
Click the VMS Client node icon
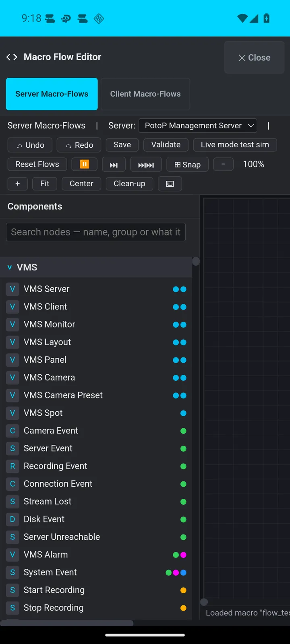12,307
